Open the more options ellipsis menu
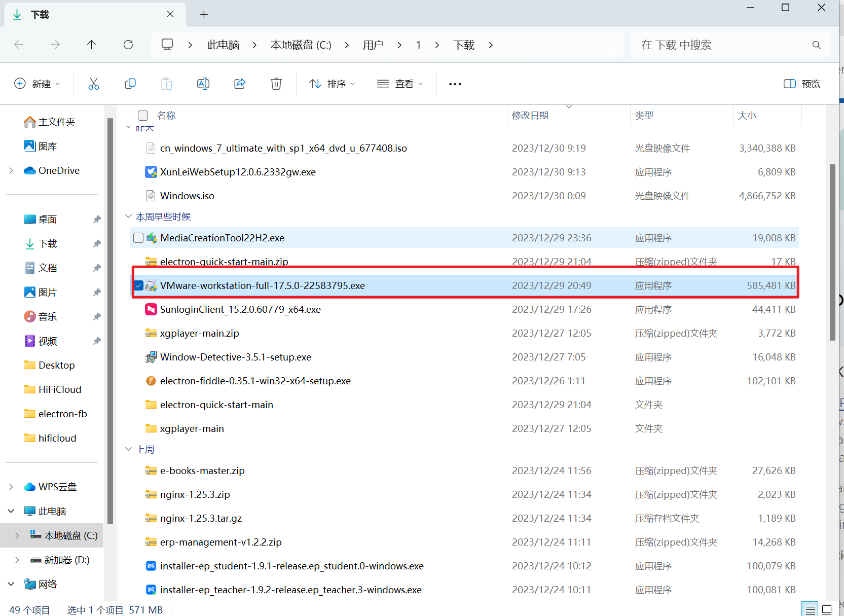The width and height of the screenshot is (844, 616). click(455, 84)
